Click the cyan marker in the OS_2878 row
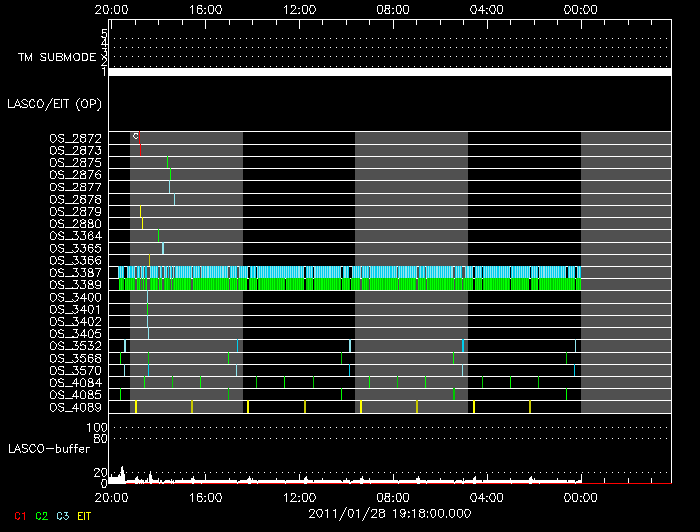This screenshot has height=532, width=700. (x=174, y=199)
